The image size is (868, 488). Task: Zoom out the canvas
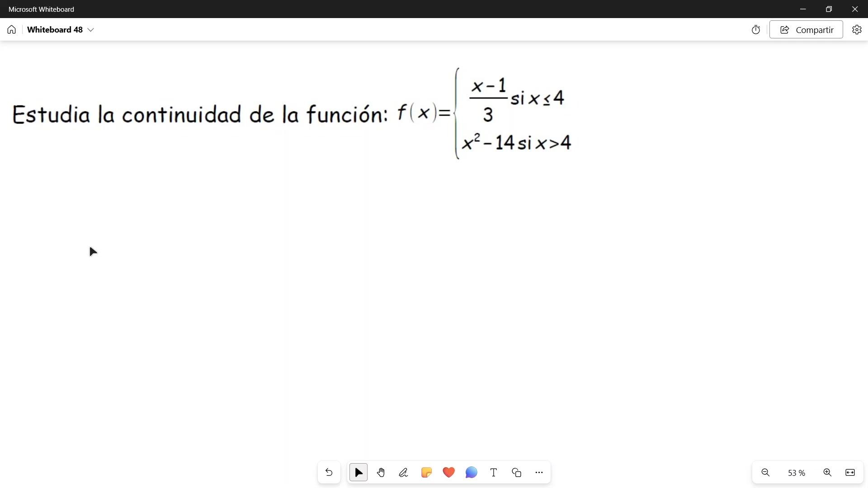tap(765, 473)
